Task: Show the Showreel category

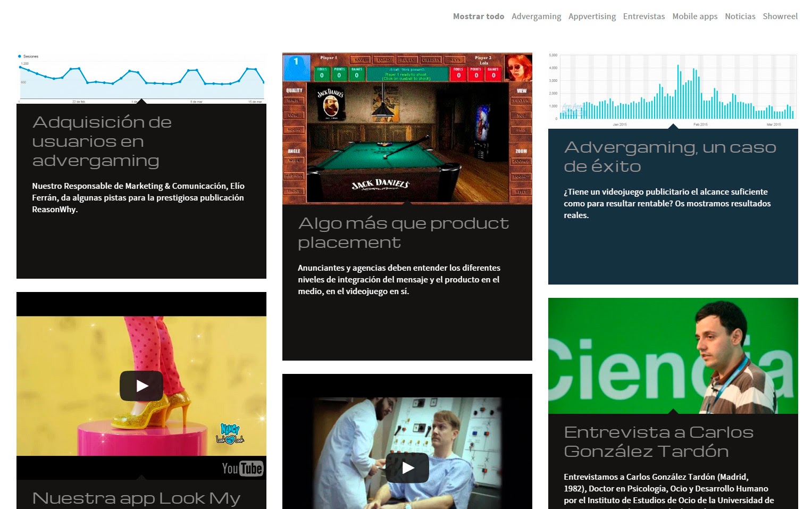Action: click(780, 16)
